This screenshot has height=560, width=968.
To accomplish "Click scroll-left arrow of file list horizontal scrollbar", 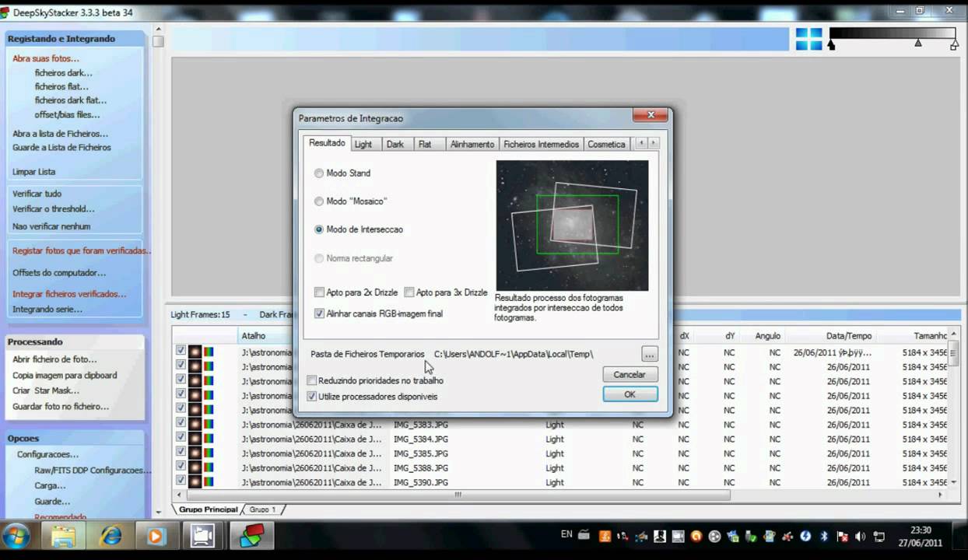I will tap(180, 495).
